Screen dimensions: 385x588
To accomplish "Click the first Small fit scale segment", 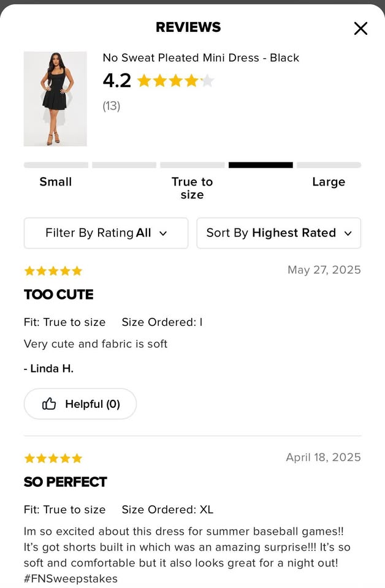I will [56, 165].
